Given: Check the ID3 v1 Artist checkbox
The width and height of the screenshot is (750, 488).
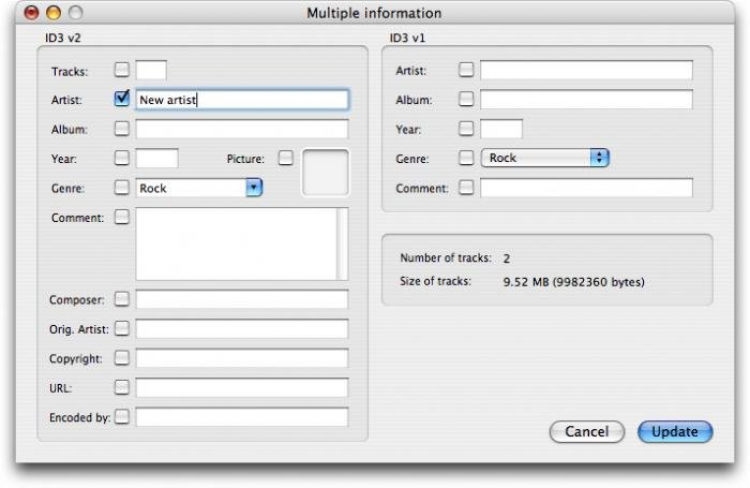Looking at the screenshot, I should pyautogui.click(x=466, y=70).
